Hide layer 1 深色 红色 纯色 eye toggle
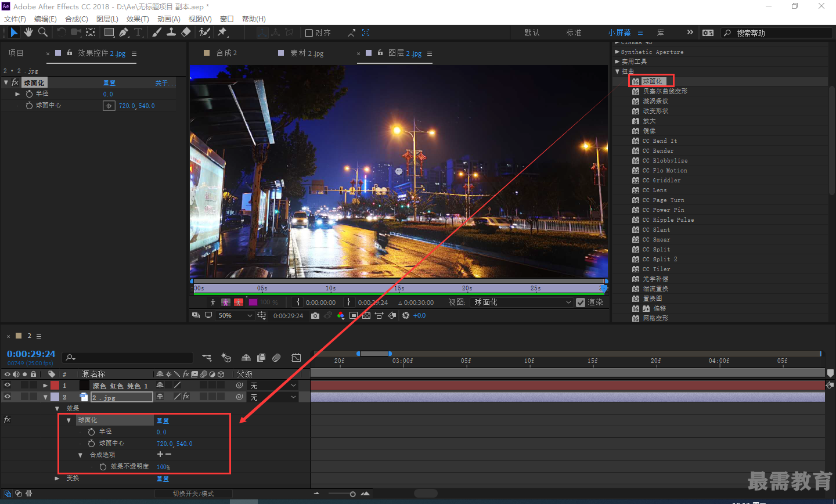 coord(8,386)
